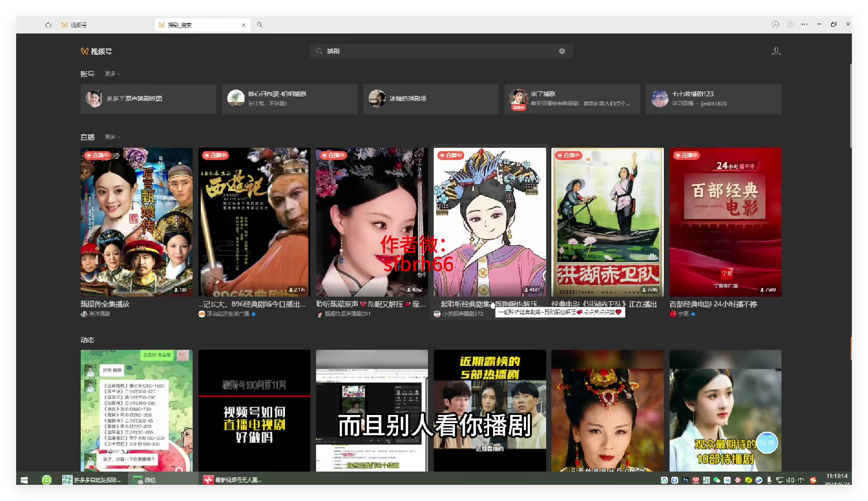Open the 百部经典电影 live stream thumbnail

tap(726, 222)
